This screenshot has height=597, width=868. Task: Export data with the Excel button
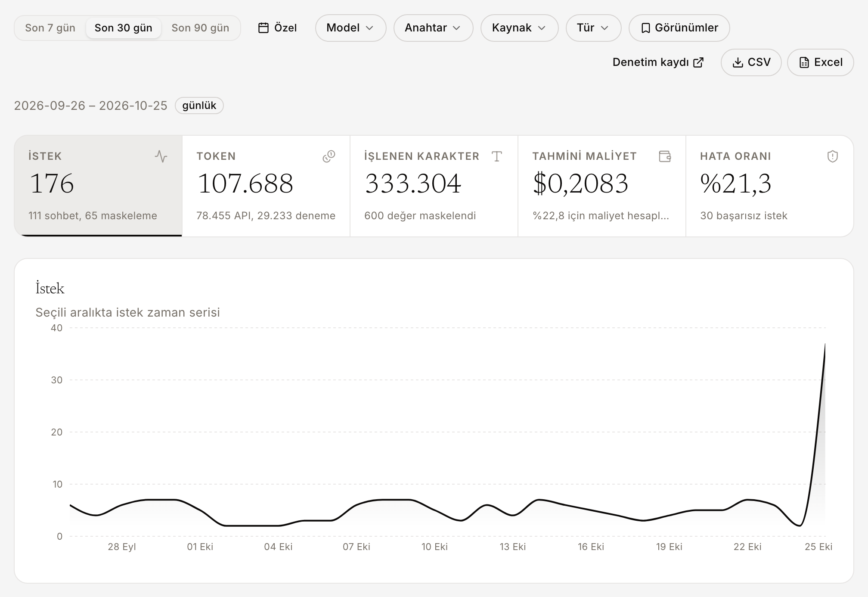point(820,62)
